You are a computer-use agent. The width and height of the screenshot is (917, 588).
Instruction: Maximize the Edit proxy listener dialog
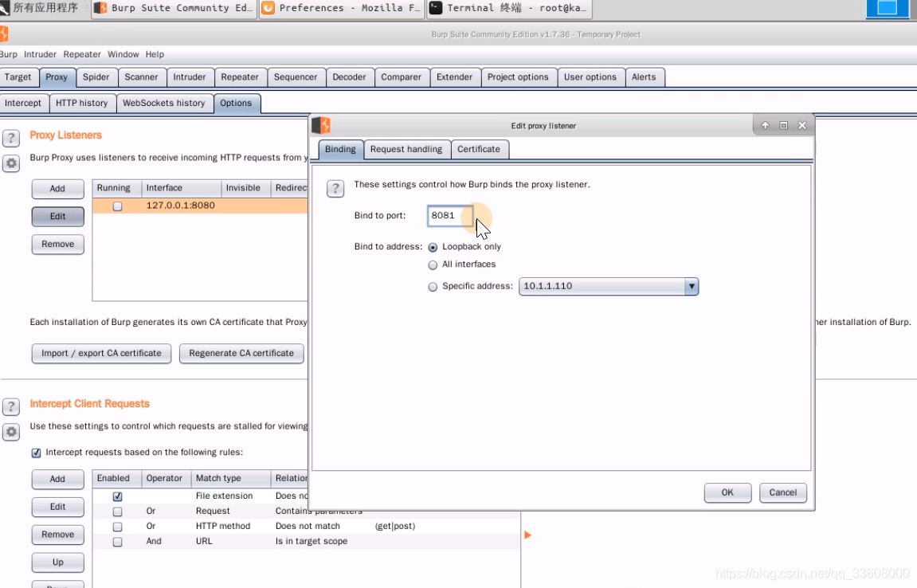[784, 125]
